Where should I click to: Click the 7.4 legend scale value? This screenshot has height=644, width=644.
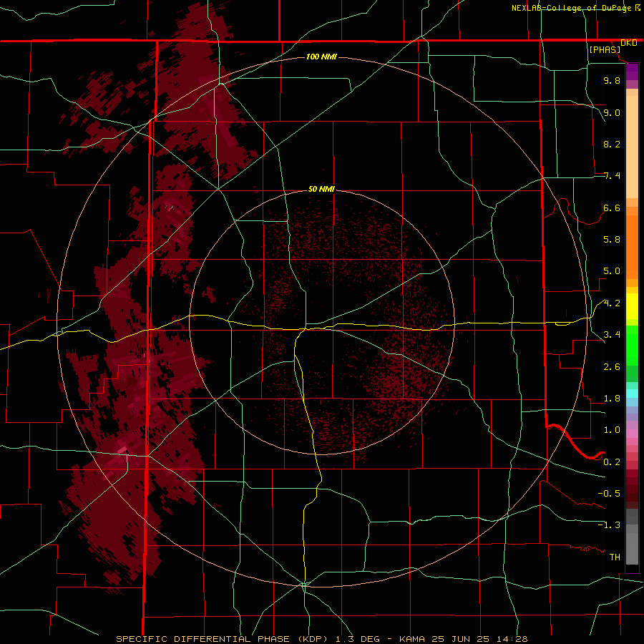click(x=612, y=176)
